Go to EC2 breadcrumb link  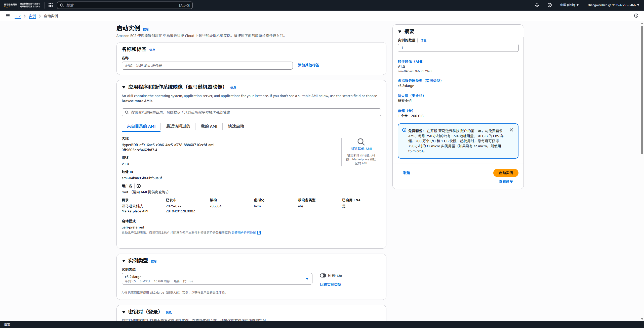(x=18, y=16)
